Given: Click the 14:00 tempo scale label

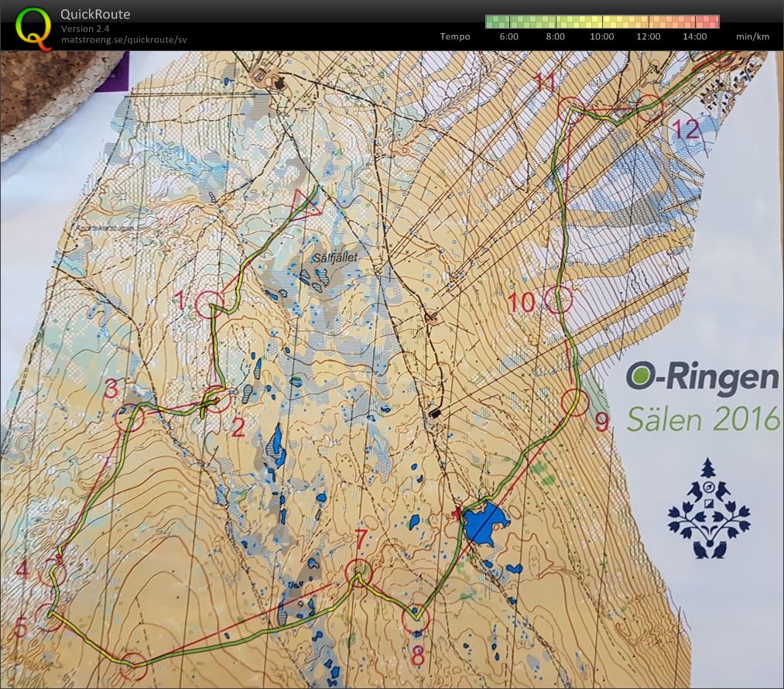Looking at the screenshot, I should coord(694,36).
